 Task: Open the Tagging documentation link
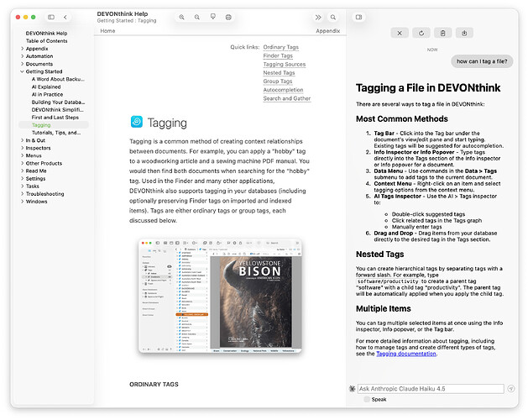[405, 354]
